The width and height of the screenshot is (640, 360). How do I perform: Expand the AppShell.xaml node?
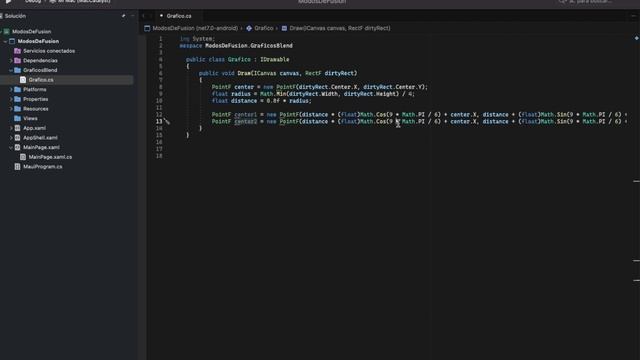pyautogui.click(x=11, y=138)
